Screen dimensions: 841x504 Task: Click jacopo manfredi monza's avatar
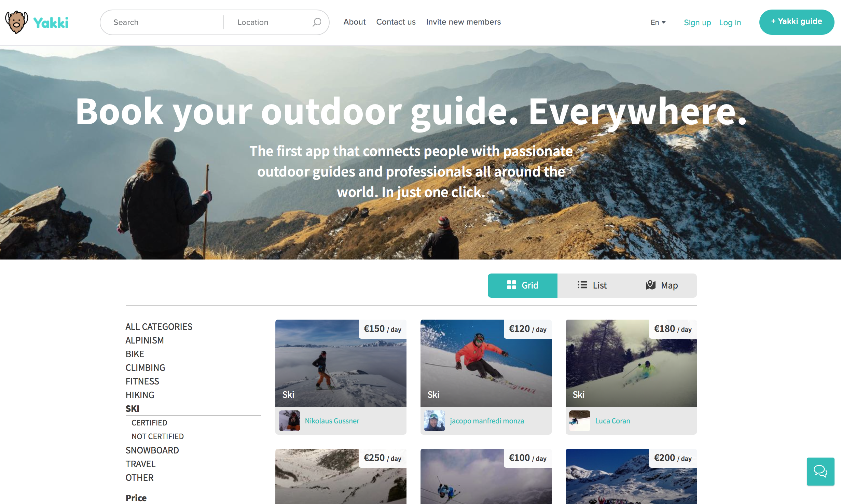coord(435,421)
